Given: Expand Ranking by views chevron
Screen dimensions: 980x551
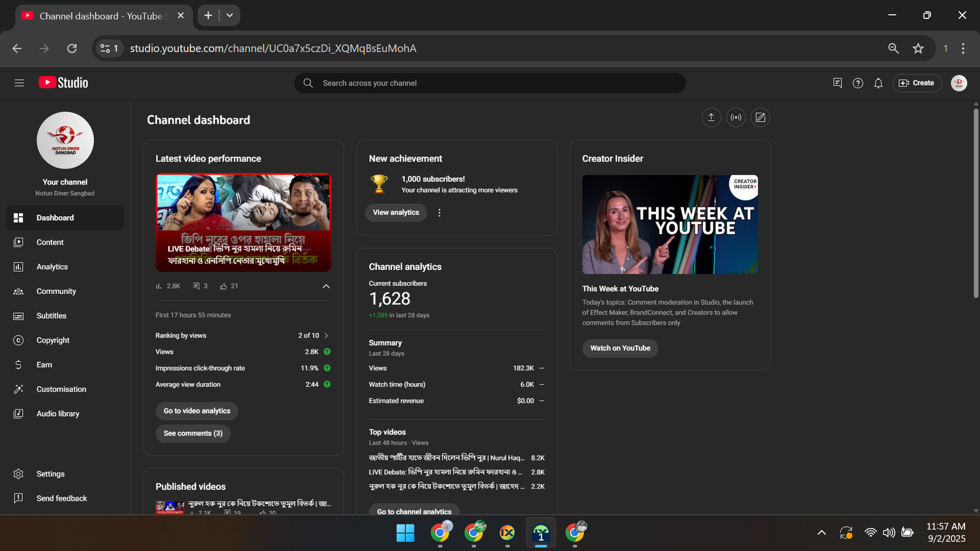Looking at the screenshot, I should pyautogui.click(x=326, y=335).
